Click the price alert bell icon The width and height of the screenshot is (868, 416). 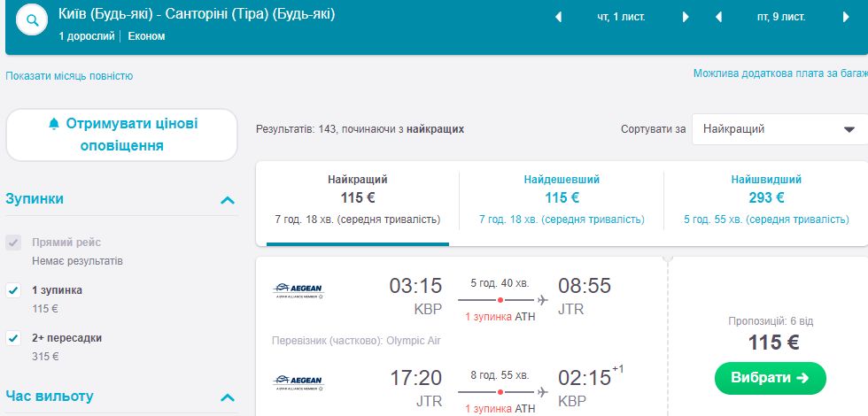click(55, 124)
